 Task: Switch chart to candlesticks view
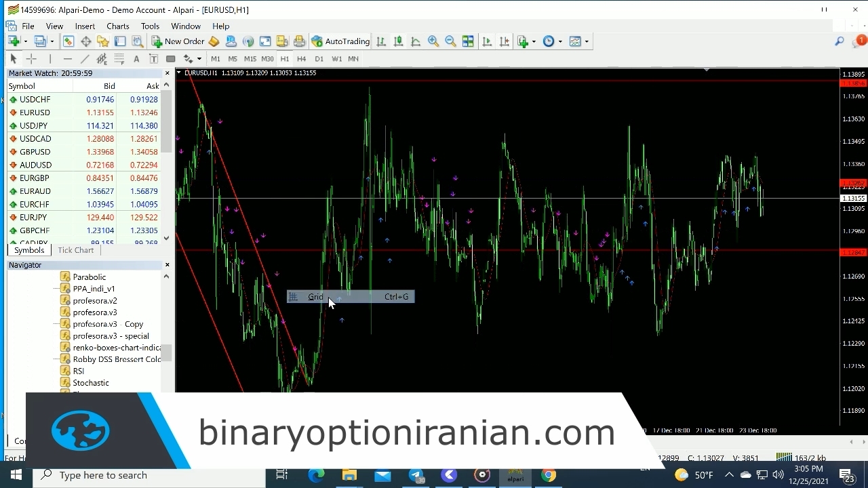click(x=398, y=41)
